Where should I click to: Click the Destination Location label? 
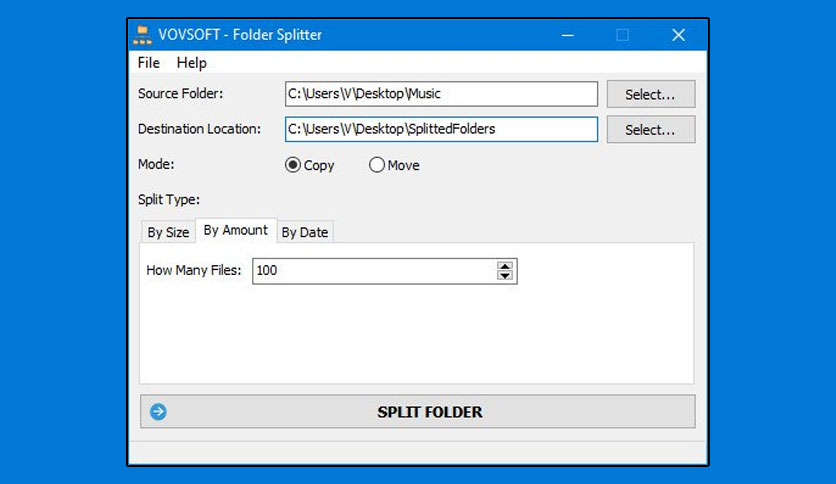click(x=199, y=129)
